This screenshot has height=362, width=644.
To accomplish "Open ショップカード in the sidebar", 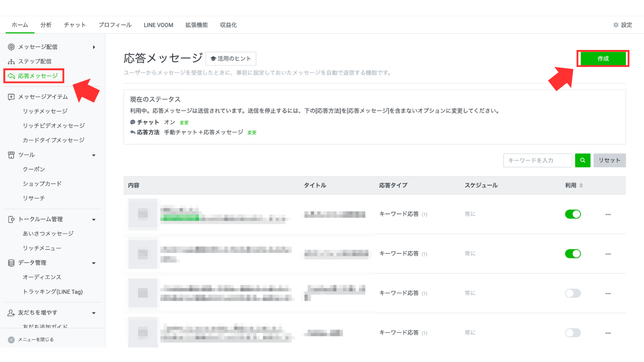I will [x=42, y=184].
